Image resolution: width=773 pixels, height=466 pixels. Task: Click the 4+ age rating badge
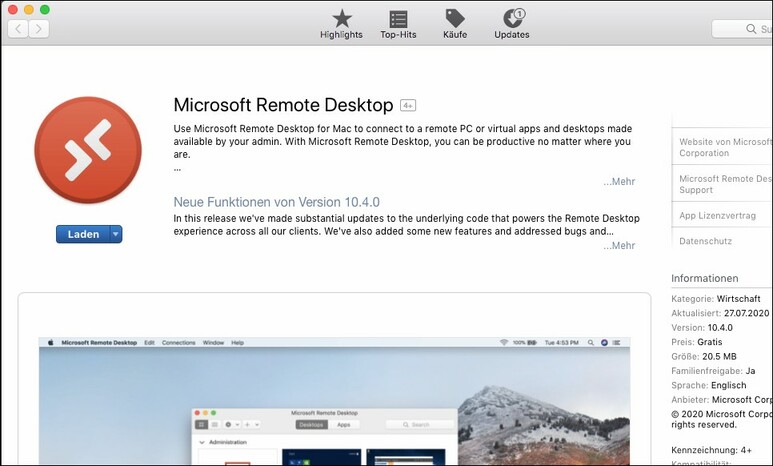(x=408, y=106)
